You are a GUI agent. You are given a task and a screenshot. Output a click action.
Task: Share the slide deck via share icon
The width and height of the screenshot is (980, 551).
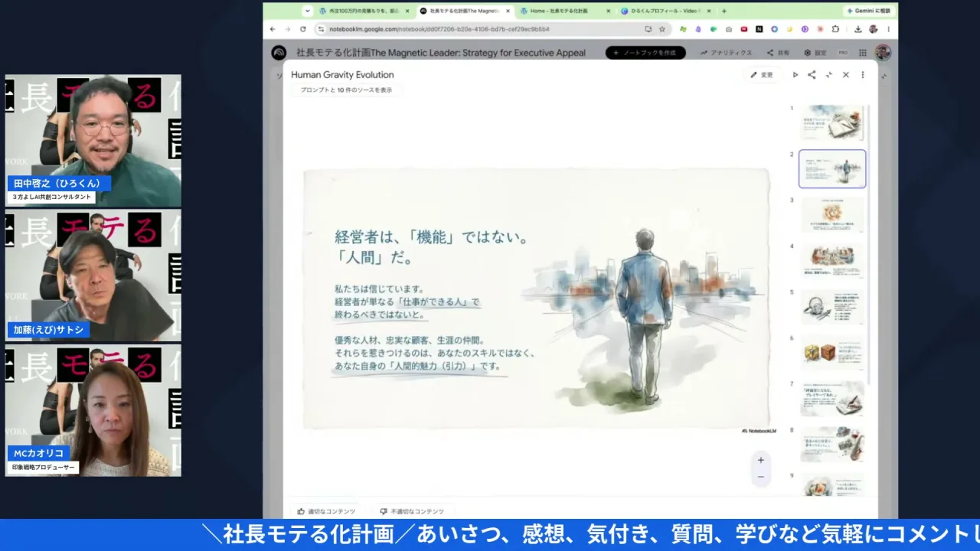point(812,75)
